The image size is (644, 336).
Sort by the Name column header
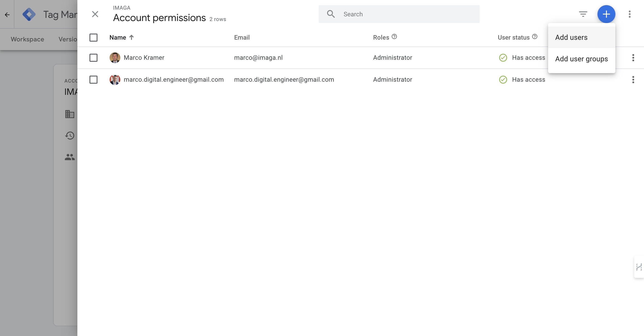(x=118, y=38)
